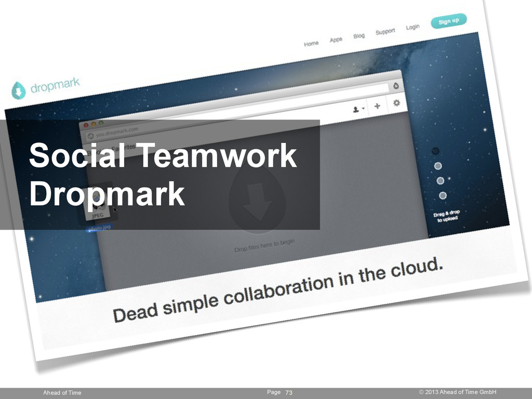Screen dimensions: 532x399
Task: Open the Apps navigation link
Action: 336,39
